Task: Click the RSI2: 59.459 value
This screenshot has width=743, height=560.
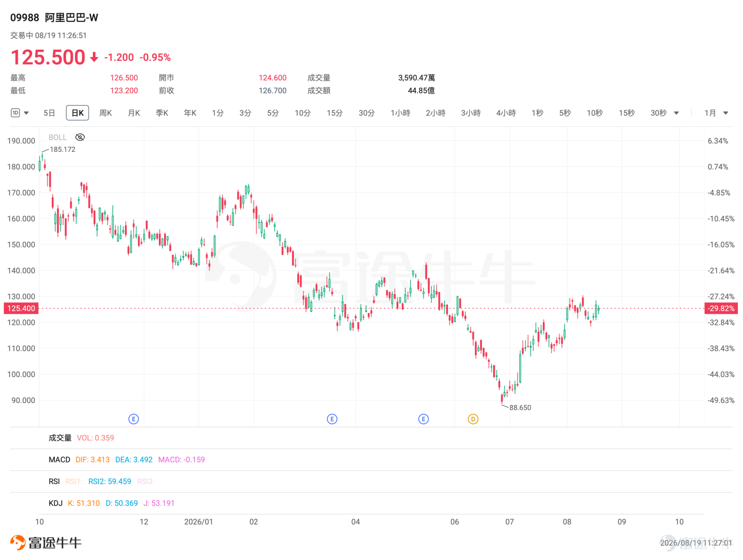Action: [x=110, y=482]
